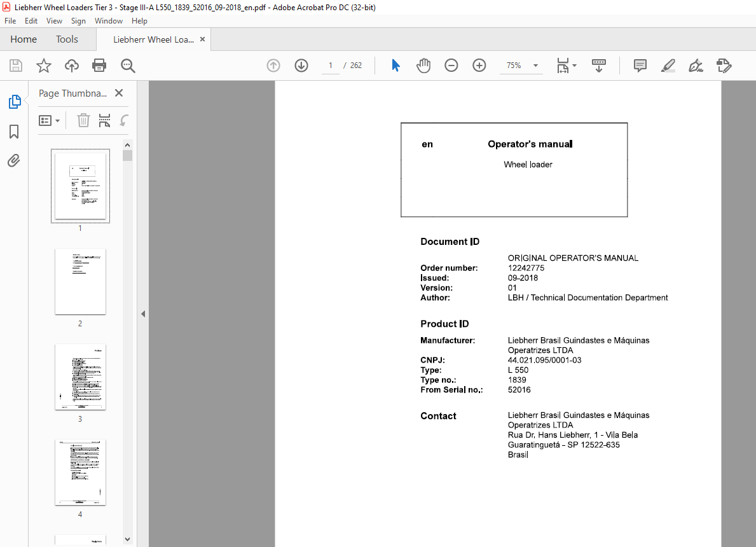Viewport: 756px width, 547px height.
Task: Add document to starred favorites
Action: (x=44, y=66)
